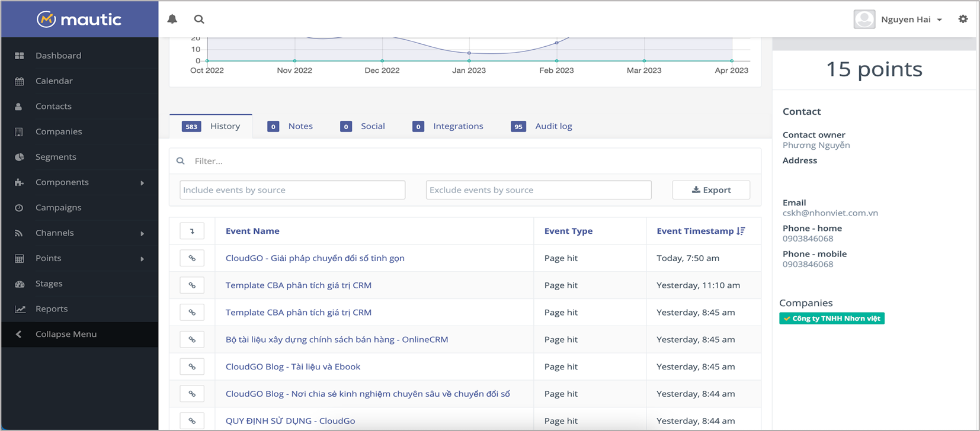Open Reports in the sidebar
This screenshot has width=980, height=431.
click(52, 309)
